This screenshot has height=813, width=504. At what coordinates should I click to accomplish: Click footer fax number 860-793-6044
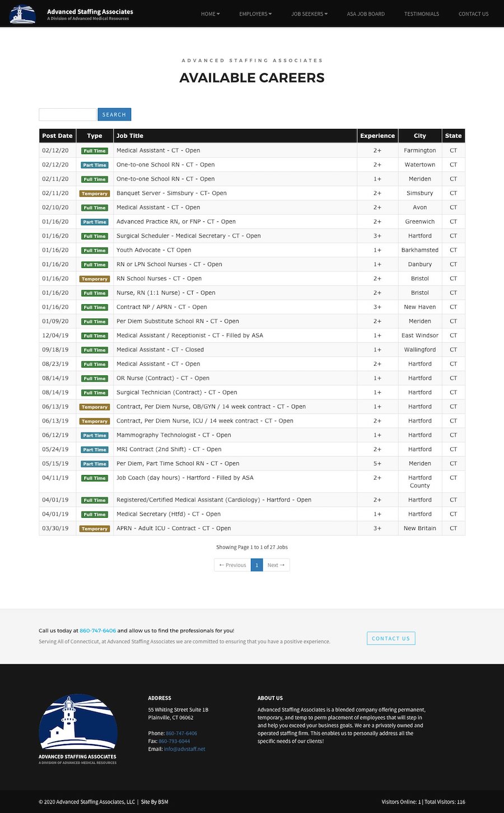[174, 741]
